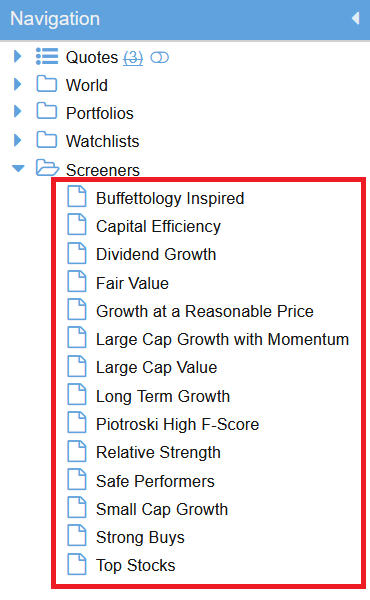Open the Strong Buys screener
Screen dimensions: 370x600
pos(140,538)
